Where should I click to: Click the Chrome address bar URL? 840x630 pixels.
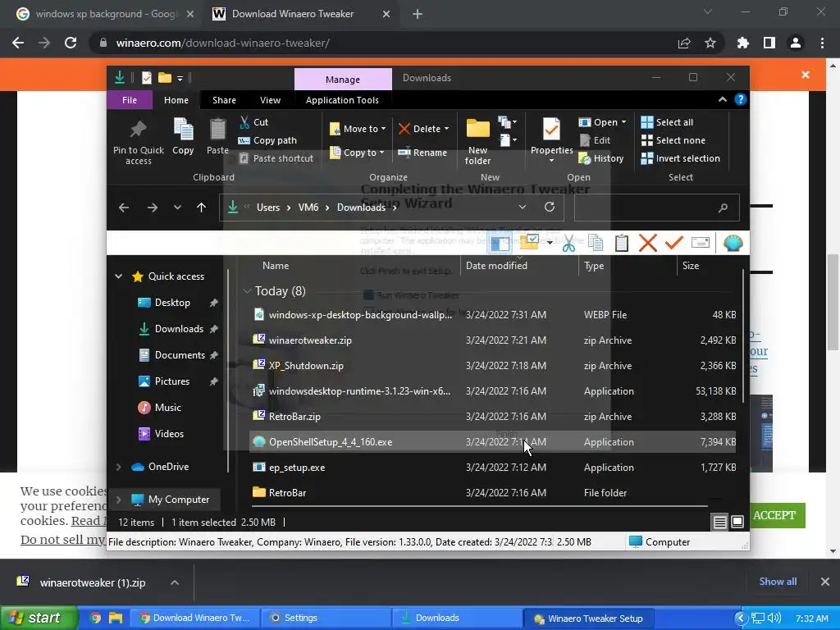coord(222,43)
